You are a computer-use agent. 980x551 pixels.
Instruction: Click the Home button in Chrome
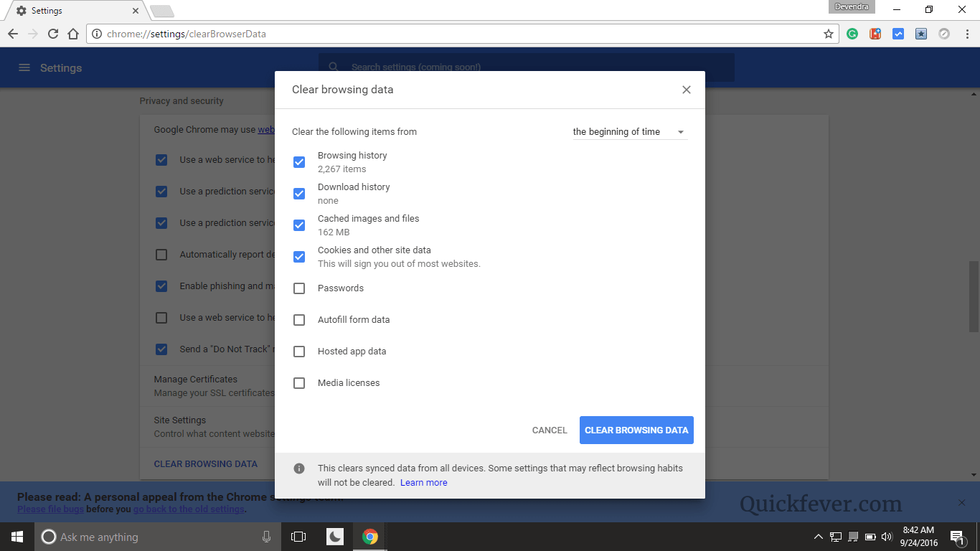point(72,33)
